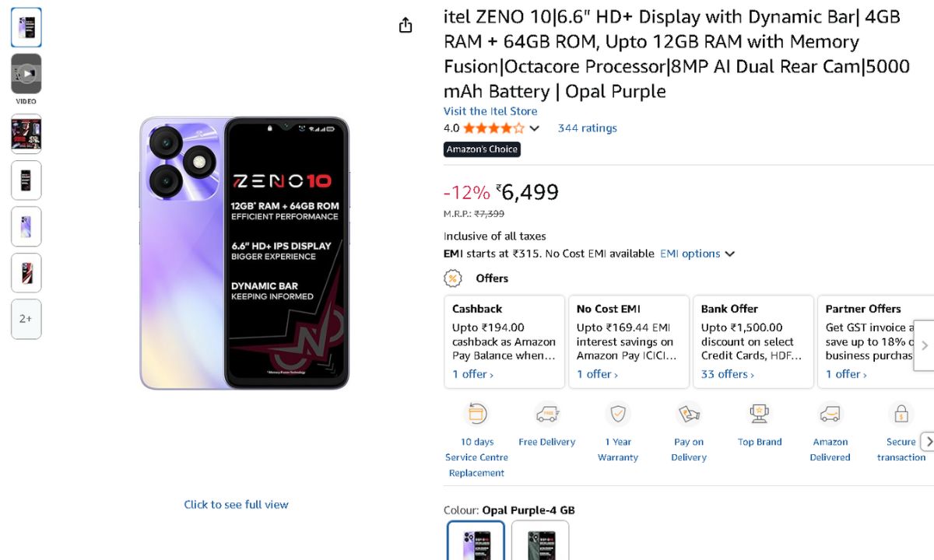This screenshot has width=934, height=560.
Task: Open the Visit the Itel Store link
Action: (490, 111)
